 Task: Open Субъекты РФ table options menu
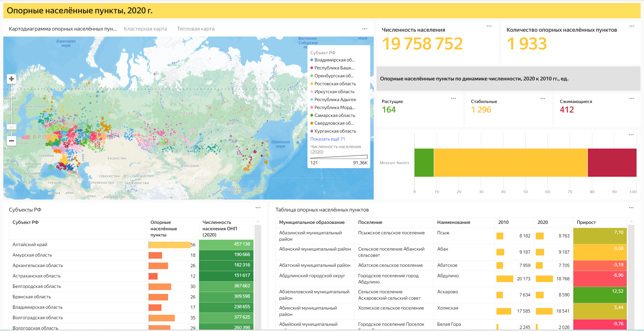coord(258,208)
